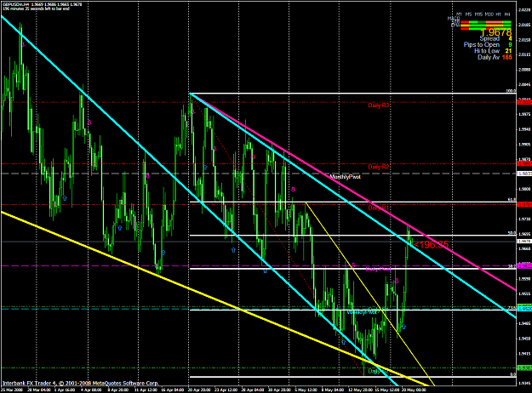Click the Pips to Open label
532x393 pixels.
click(482, 45)
